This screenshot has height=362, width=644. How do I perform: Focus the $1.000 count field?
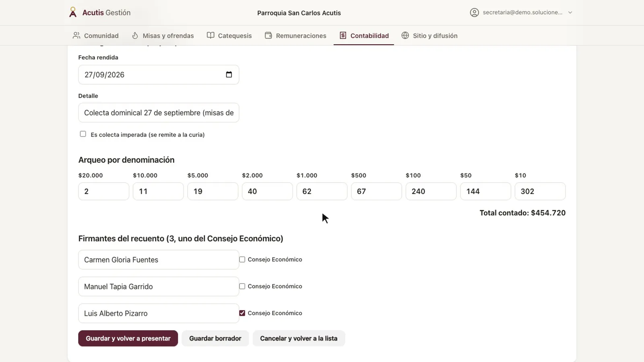tap(322, 191)
